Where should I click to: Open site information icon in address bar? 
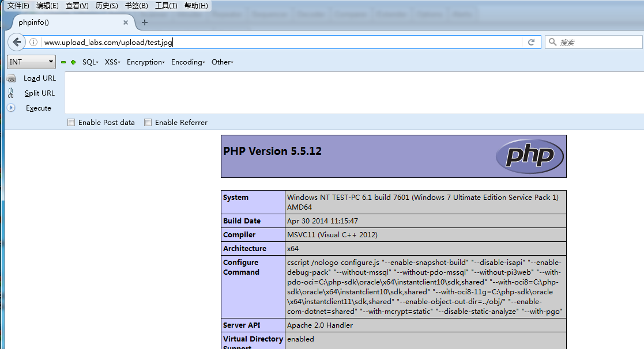pos(33,42)
